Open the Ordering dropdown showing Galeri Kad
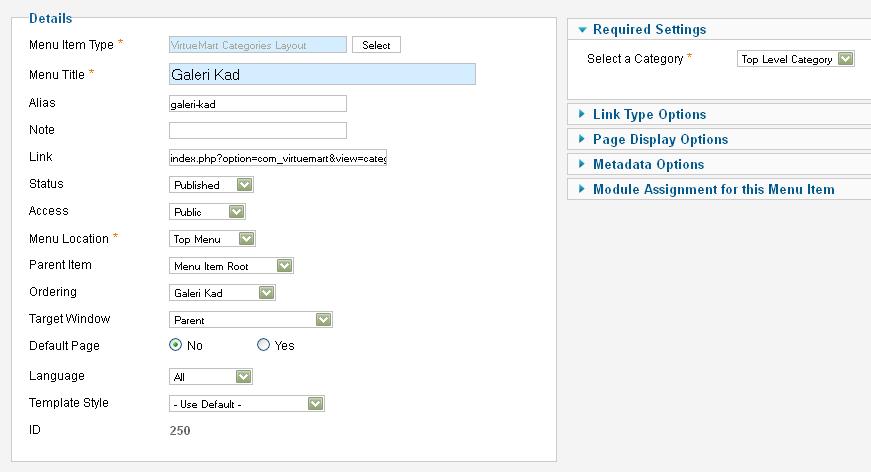Screen dimensions: 871x472 [x=222, y=293]
